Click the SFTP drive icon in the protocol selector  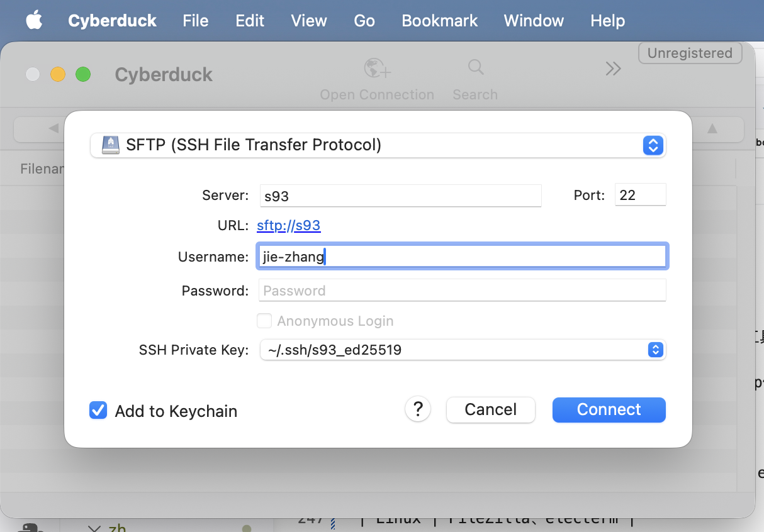pyautogui.click(x=111, y=145)
